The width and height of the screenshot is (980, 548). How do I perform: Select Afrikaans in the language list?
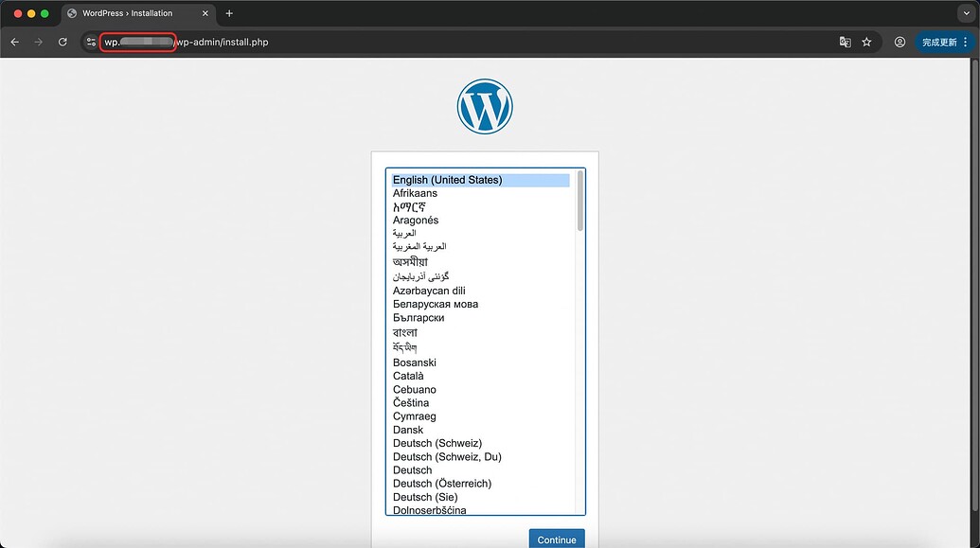tap(480, 193)
